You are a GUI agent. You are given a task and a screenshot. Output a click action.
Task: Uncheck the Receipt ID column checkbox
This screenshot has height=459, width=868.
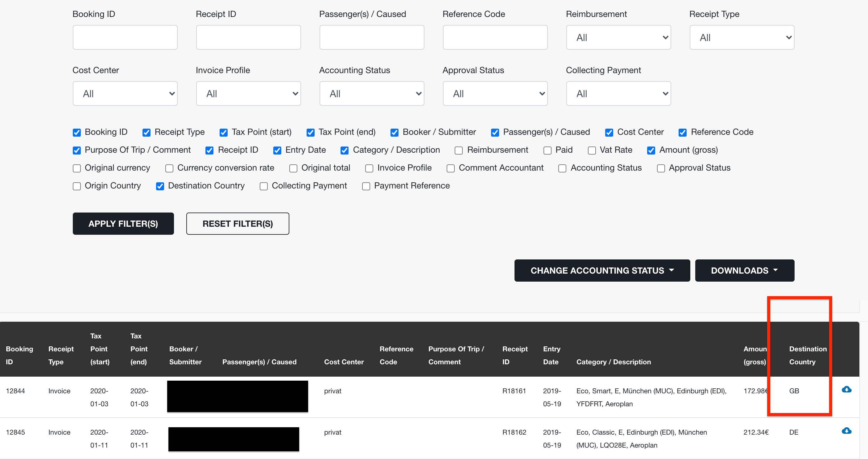point(209,150)
